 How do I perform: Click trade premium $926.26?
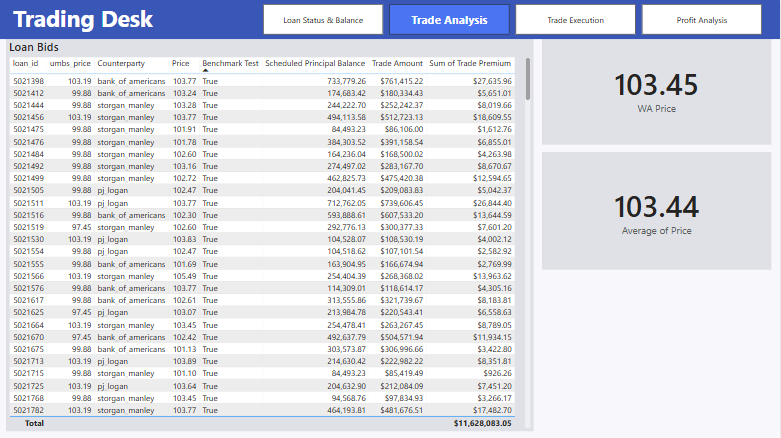pyautogui.click(x=497, y=373)
